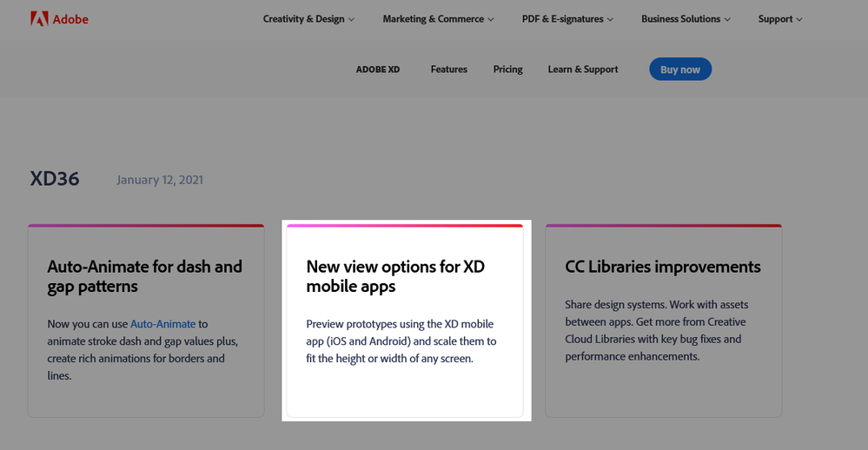Expand Creativity & Design menu
Screen dimensions: 868x450
[308, 19]
